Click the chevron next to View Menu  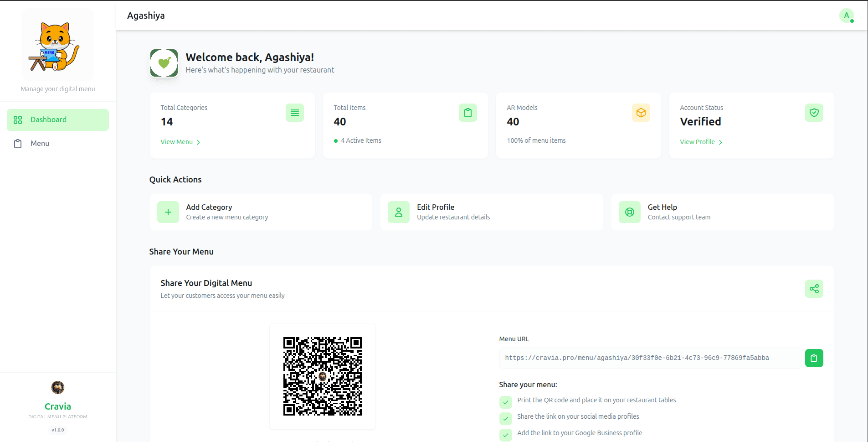pos(198,142)
